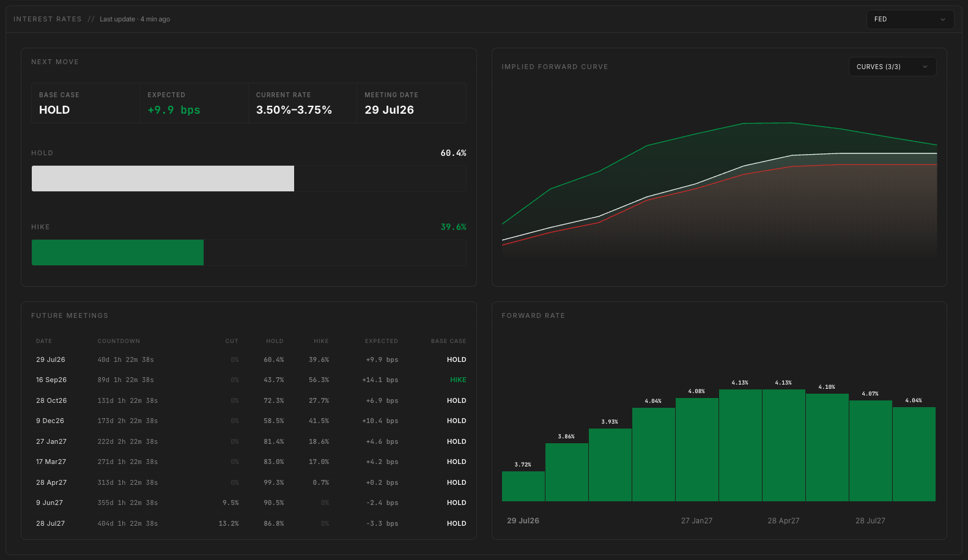Click the +14.1 bps expected cell
The height and width of the screenshot is (560, 968).
[380, 380]
